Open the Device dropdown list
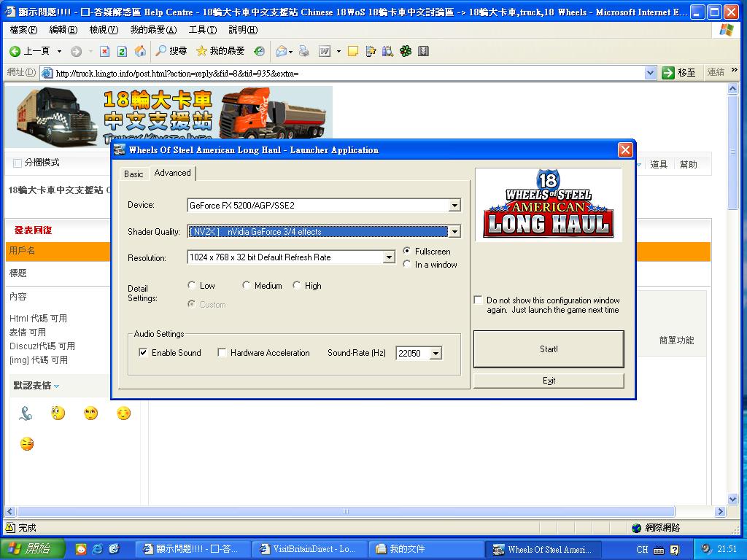Screen dimensions: 747x560 coord(454,206)
